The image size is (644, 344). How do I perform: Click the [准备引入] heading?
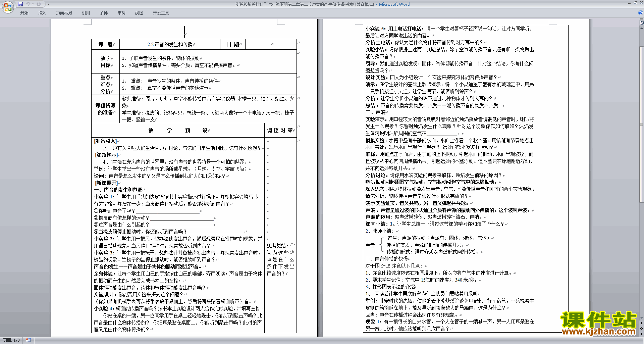click(105, 141)
